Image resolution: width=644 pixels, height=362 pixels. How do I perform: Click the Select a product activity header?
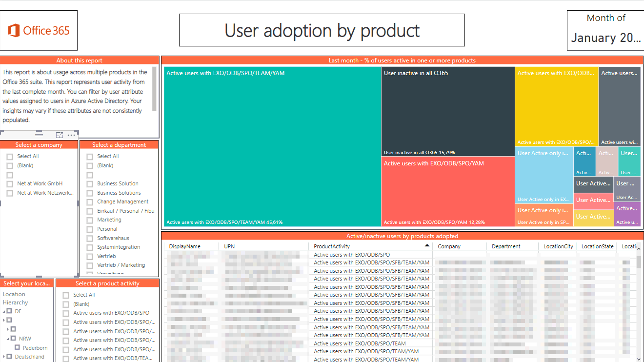[x=107, y=283]
